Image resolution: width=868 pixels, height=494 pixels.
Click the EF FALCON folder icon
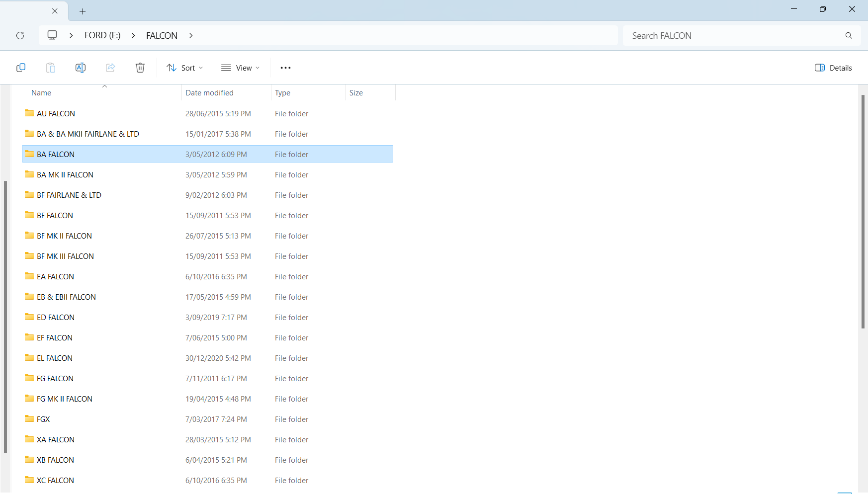[29, 337]
